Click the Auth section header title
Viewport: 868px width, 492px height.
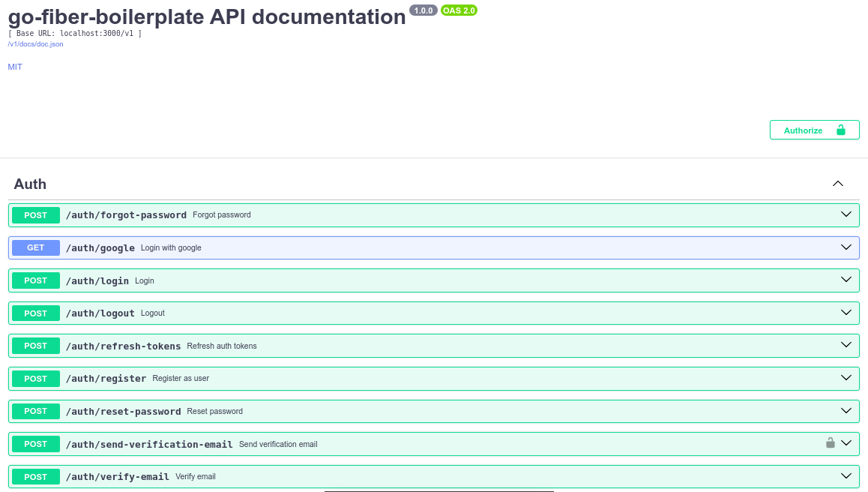(x=30, y=184)
